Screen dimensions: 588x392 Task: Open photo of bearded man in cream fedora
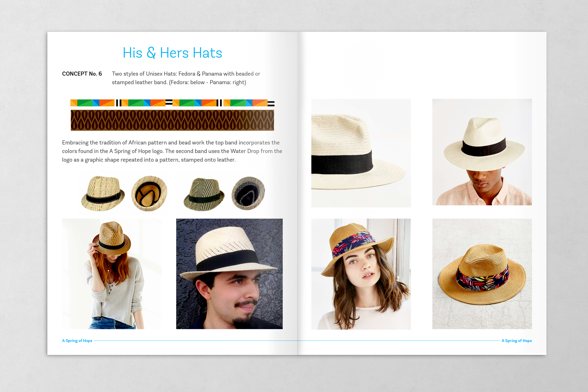[x=229, y=274]
